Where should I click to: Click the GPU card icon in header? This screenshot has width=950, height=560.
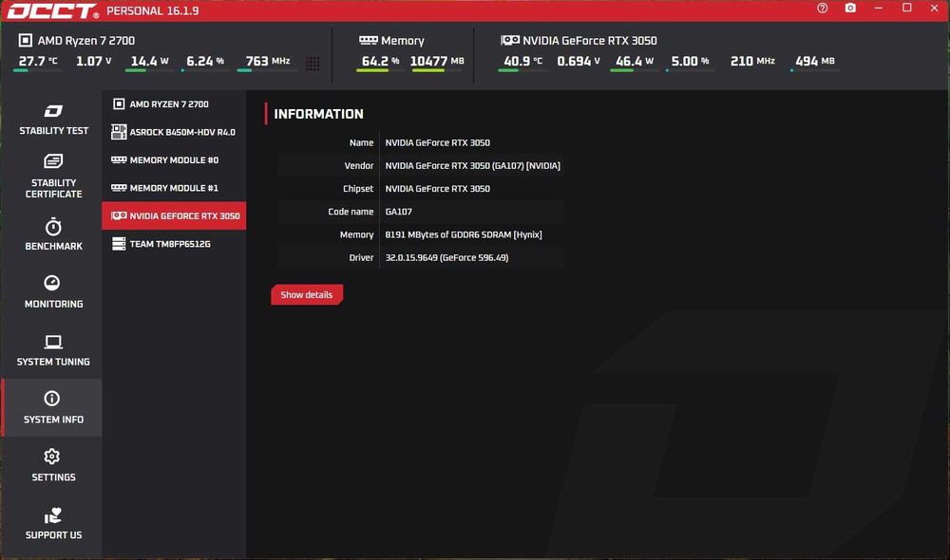(510, 41)
